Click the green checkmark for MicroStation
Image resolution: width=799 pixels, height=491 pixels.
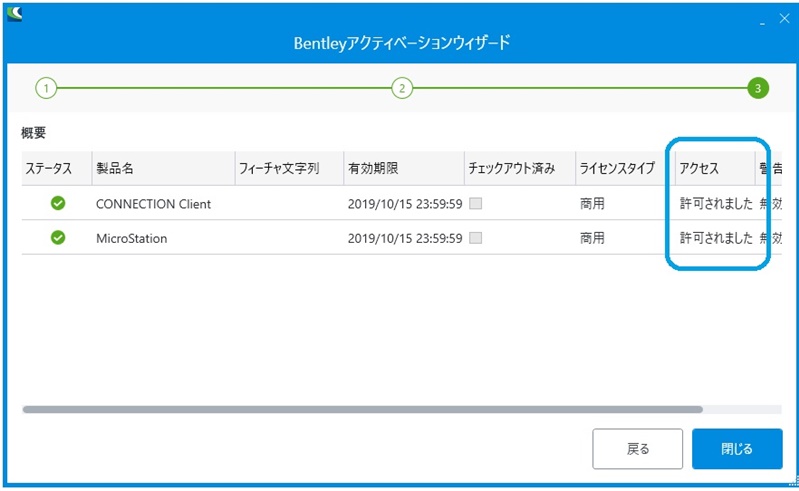point(58,238)
